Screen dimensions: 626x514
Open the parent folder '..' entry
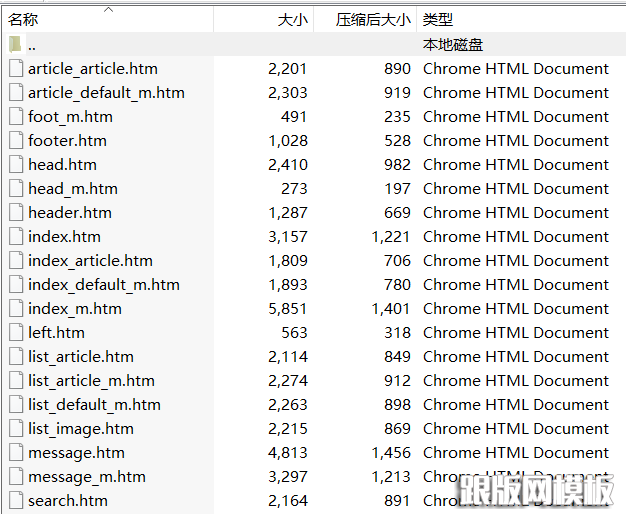click(x=32, y=45)
